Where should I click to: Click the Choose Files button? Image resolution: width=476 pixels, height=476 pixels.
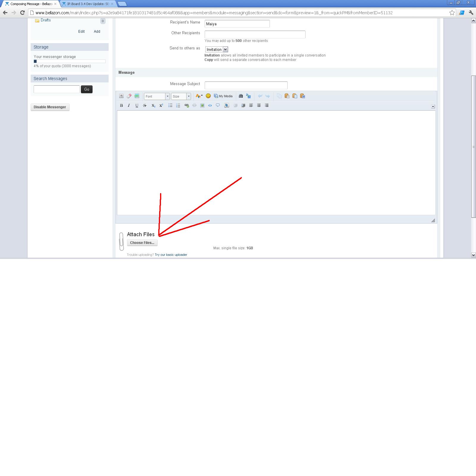142,243
